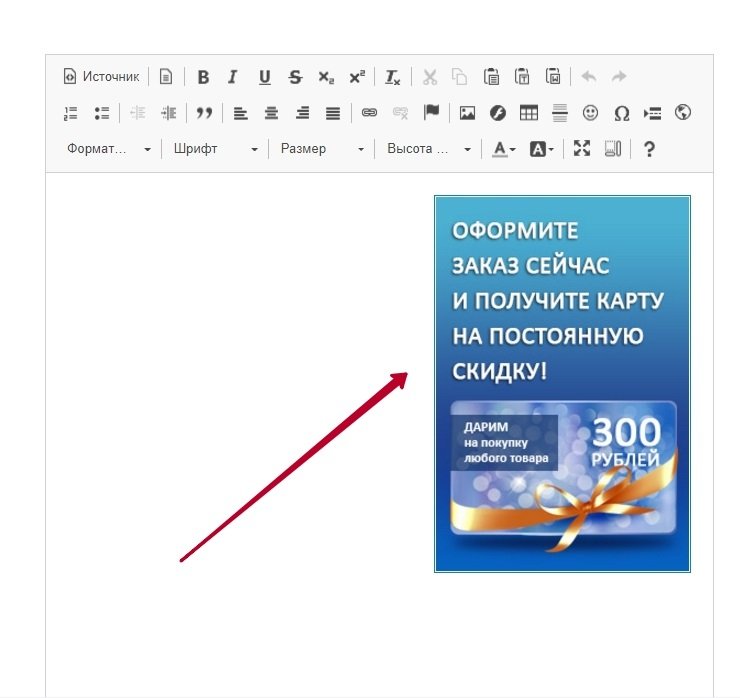Open the Размер size dropdown
The height and width of the screenshot is (698, 740).
pos(322,149)
